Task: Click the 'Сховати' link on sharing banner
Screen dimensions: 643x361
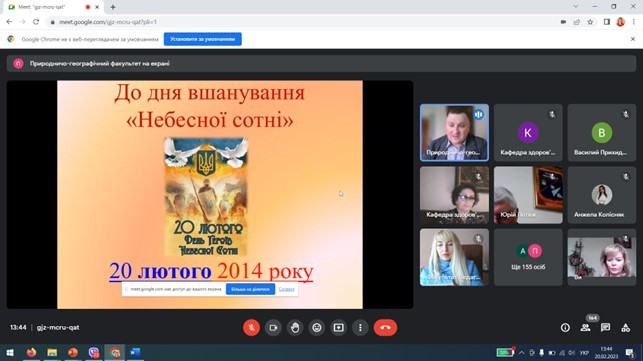Action: coord(286,289)
